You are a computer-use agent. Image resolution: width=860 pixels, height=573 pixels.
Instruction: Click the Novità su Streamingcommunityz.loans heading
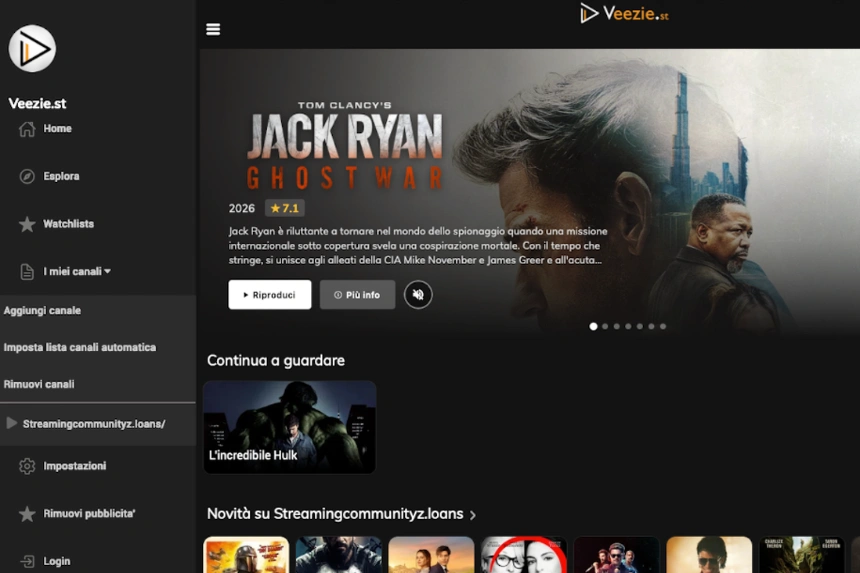click(335, 514)
